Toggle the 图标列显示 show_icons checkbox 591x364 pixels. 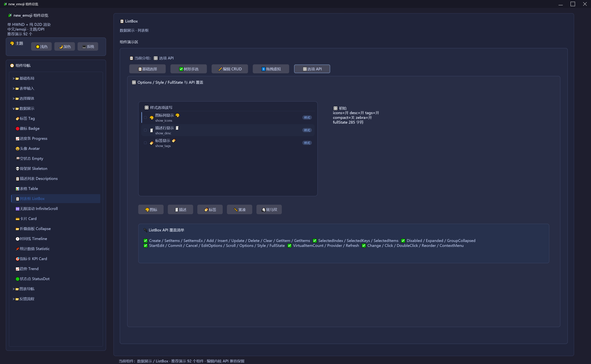point(145,117)
